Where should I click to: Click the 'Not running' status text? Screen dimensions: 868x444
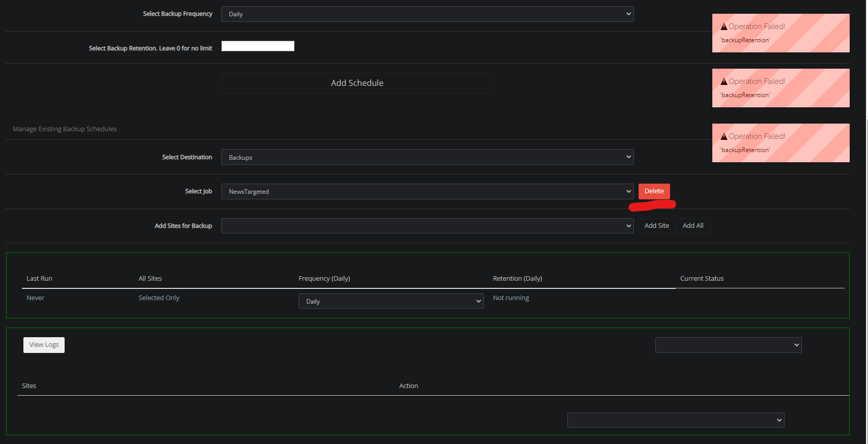(x=511, y=298)
